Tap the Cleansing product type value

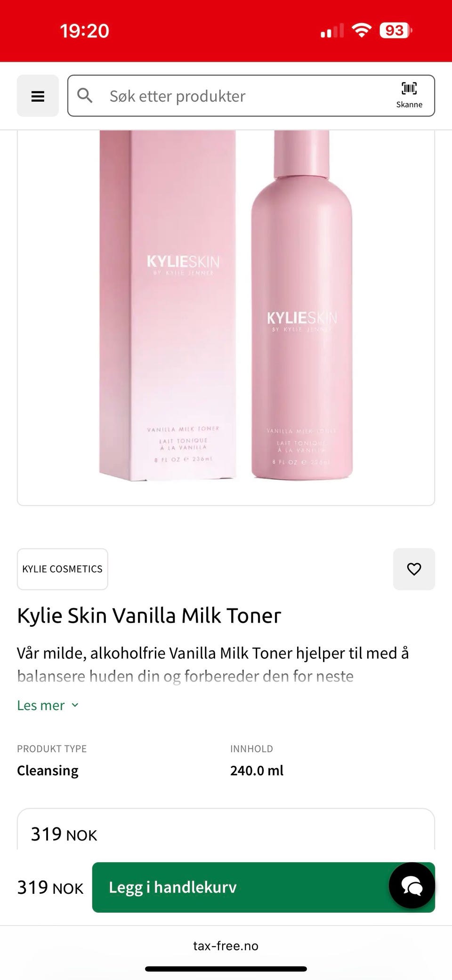pyautogui.click(x=48, y=770)
